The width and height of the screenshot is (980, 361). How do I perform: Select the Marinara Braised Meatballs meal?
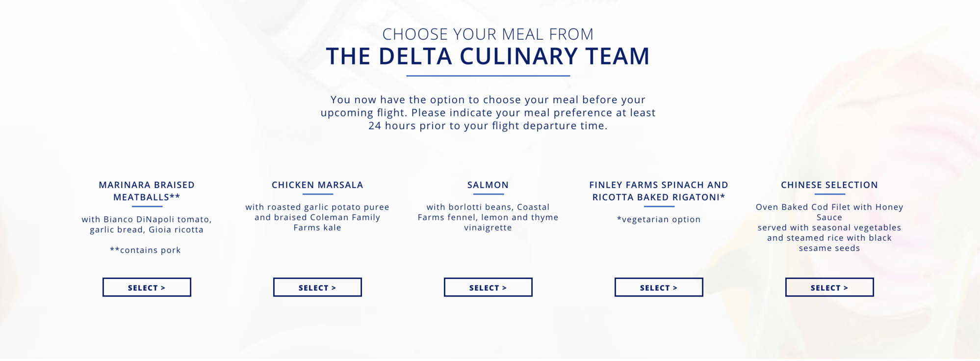click(147, 287)
